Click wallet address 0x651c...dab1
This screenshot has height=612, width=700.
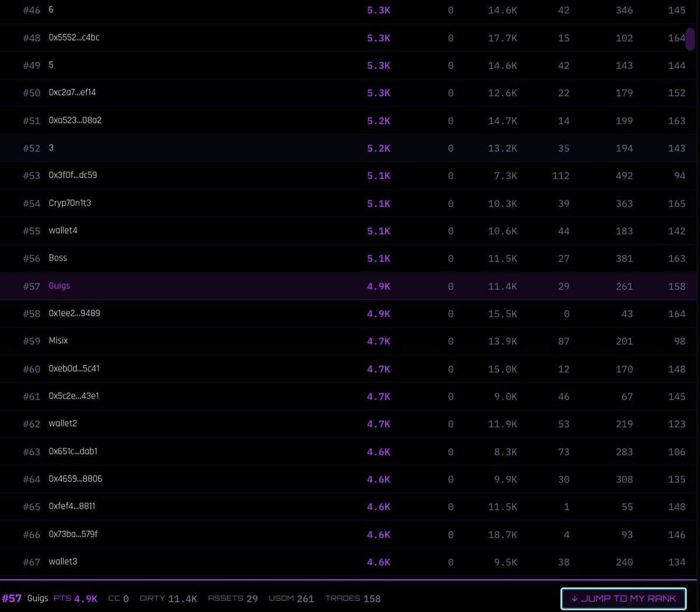click(73, 451)
